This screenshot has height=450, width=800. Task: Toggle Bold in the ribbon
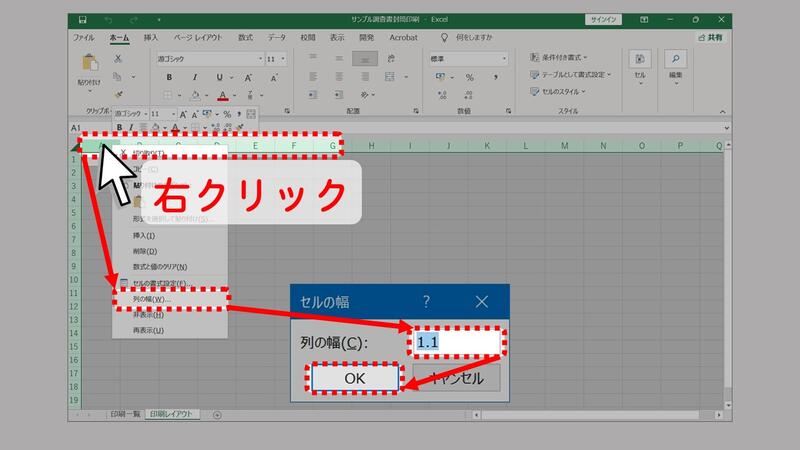pyautogui.click(x=169, y=78)
